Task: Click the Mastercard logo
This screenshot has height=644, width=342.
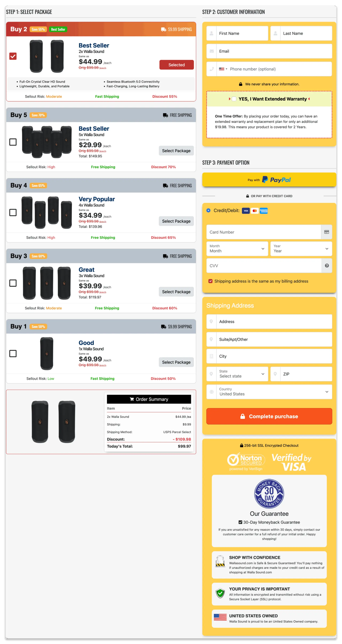Action: point(254,211)
